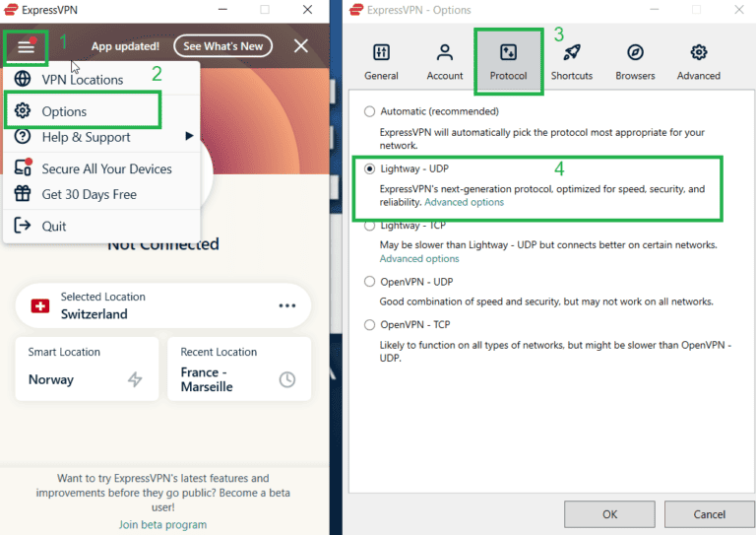
Task: Select the Lightway - UDP radio button
Action: pos(369,168)
